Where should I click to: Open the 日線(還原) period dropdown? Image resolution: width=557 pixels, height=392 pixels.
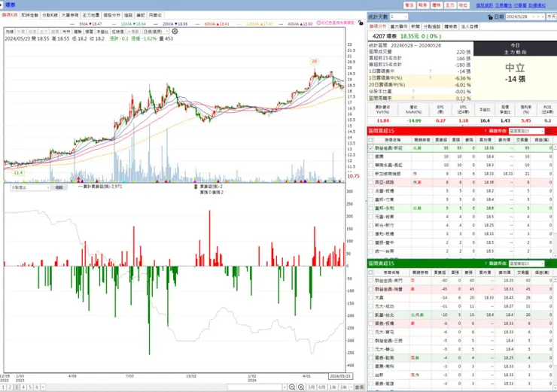tap(156, 32)
